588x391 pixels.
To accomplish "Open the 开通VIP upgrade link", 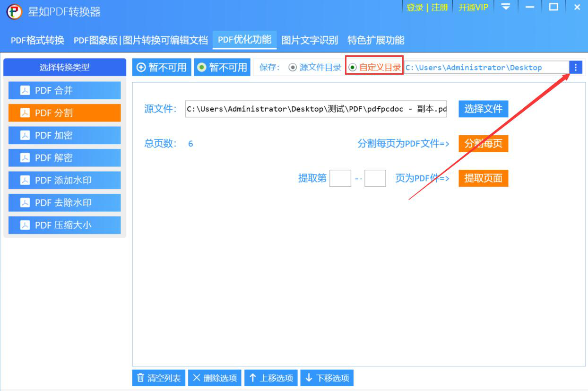I will 473,7.
